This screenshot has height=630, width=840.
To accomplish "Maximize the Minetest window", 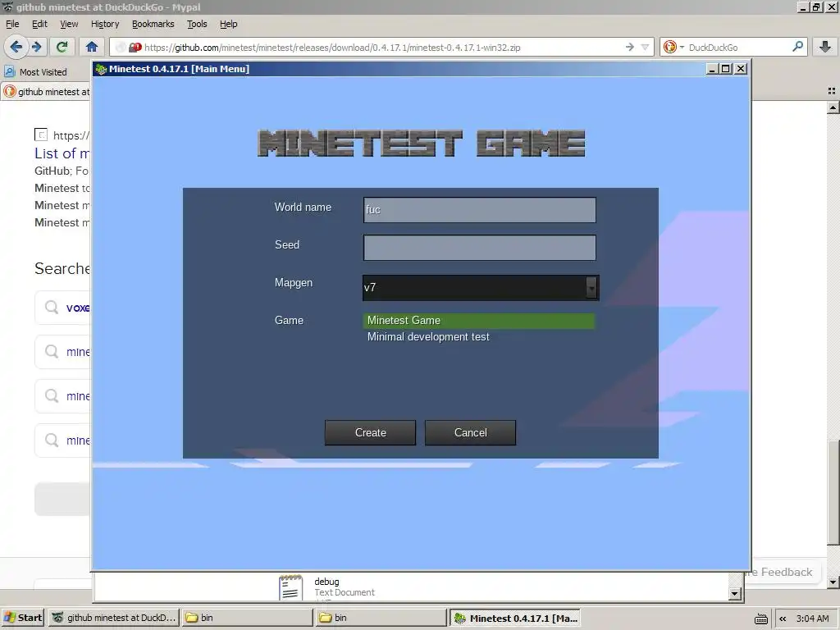I will coord(726,69).
